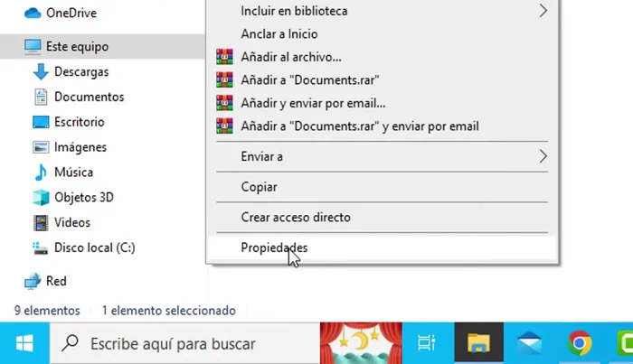Open Música in navigation pane
This screenshot has height=364, width=633.
point(74,173)
